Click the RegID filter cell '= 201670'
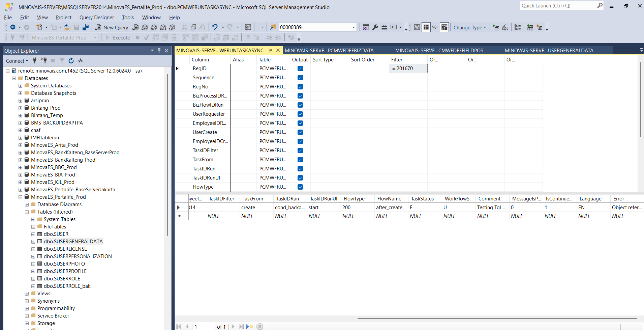644x330 pixels. [408, 68]
